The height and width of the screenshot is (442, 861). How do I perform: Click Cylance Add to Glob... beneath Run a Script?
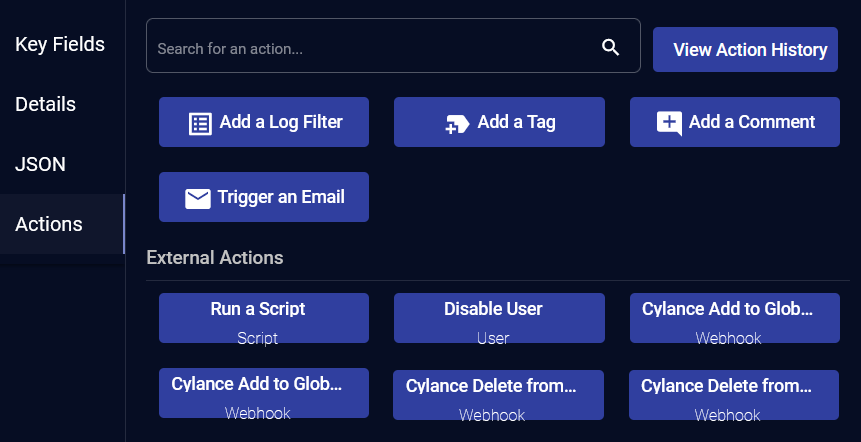click(x=264, y=393)
